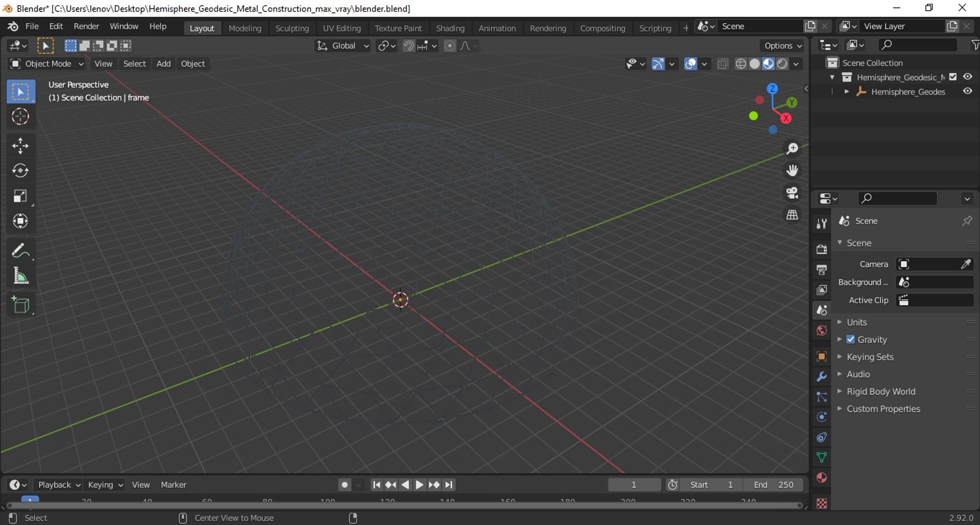Click the pan view hand icon
Image resolution: width=980 pixels, height=525 pixels.
coord(792,171)
